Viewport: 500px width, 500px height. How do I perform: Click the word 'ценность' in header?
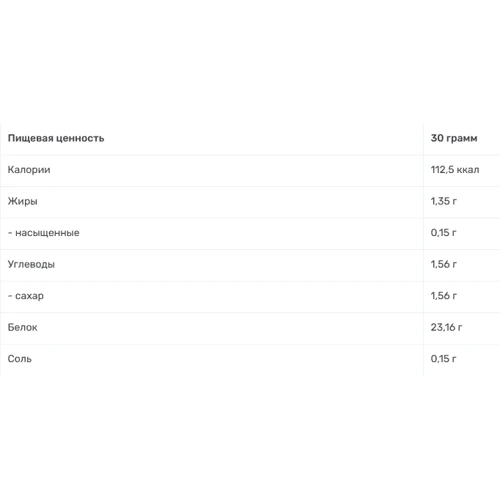pyautogui.click(x=80, y=138)
